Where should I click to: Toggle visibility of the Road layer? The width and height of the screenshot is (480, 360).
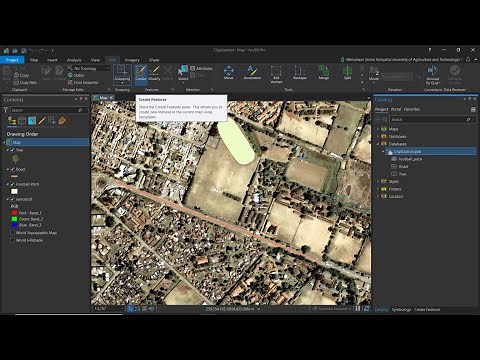coord(12,169)
